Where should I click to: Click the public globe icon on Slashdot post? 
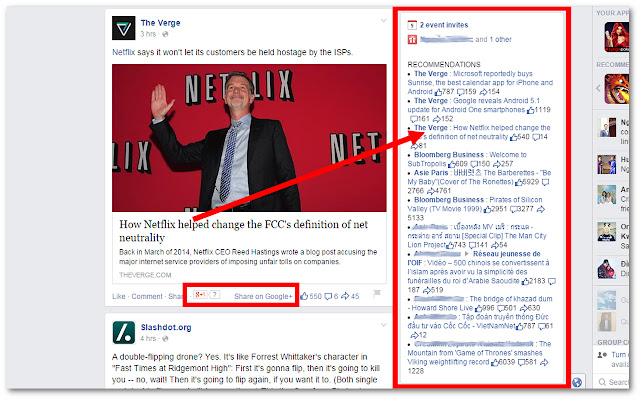165,339
